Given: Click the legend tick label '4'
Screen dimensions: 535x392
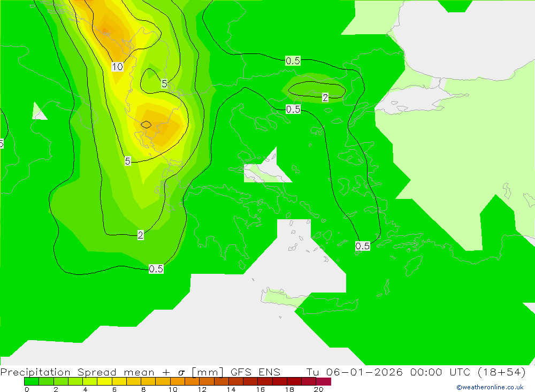Looking at the screenshot, I should (85, 389).
